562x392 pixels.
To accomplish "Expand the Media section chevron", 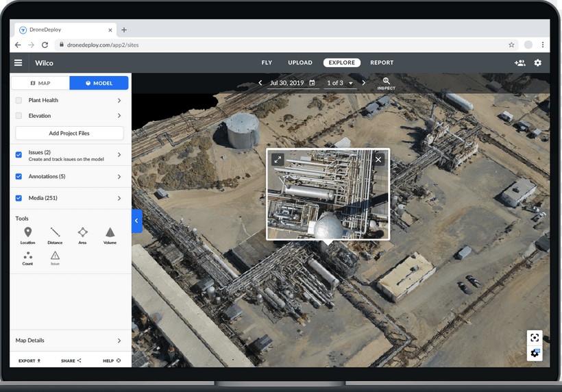I will [119, 198].
